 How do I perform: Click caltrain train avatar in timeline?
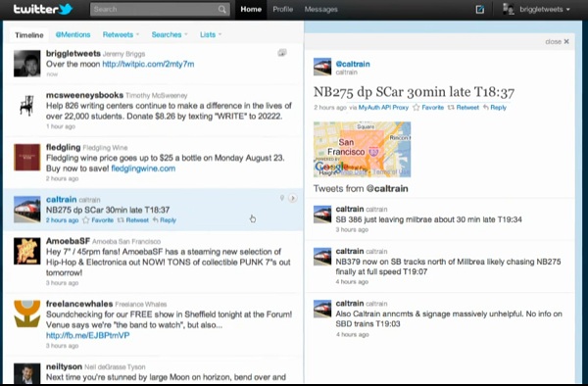[x=27, y=210]
